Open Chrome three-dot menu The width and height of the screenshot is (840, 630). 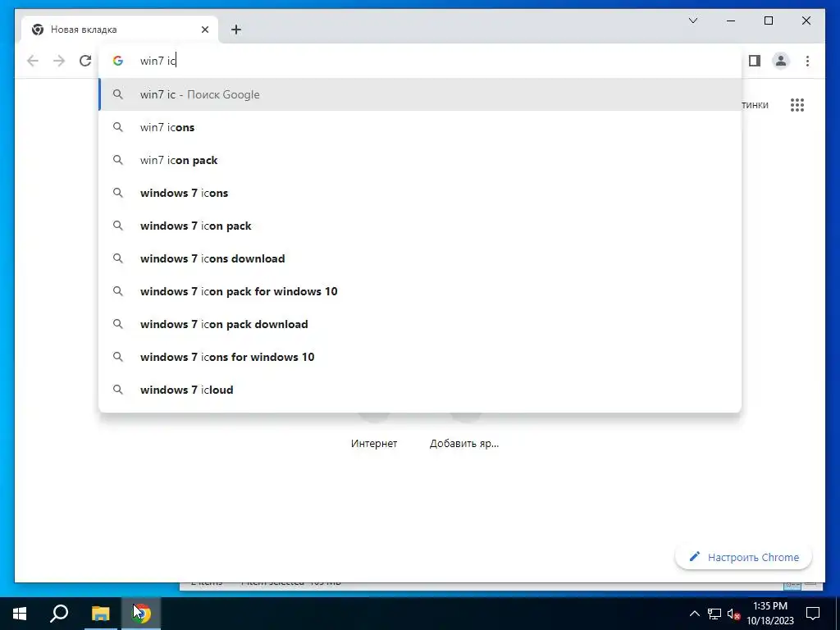[x=807, y=61]
